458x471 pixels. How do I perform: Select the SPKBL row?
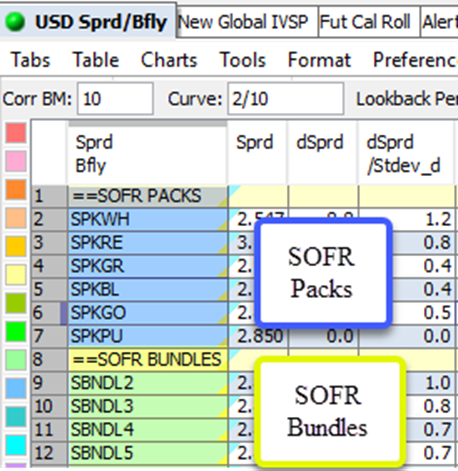[x=148, y=289]
